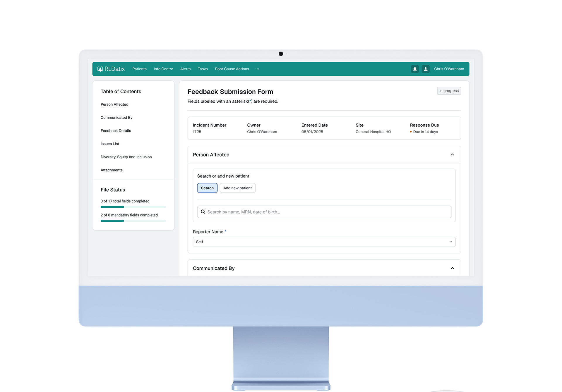Open the notifications bell icon
This screenshot has width=562, height=392.
415,69
